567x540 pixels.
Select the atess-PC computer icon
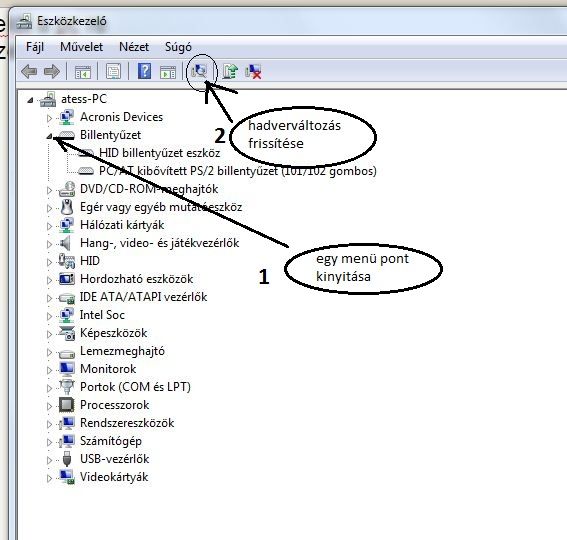click(48, 99)
